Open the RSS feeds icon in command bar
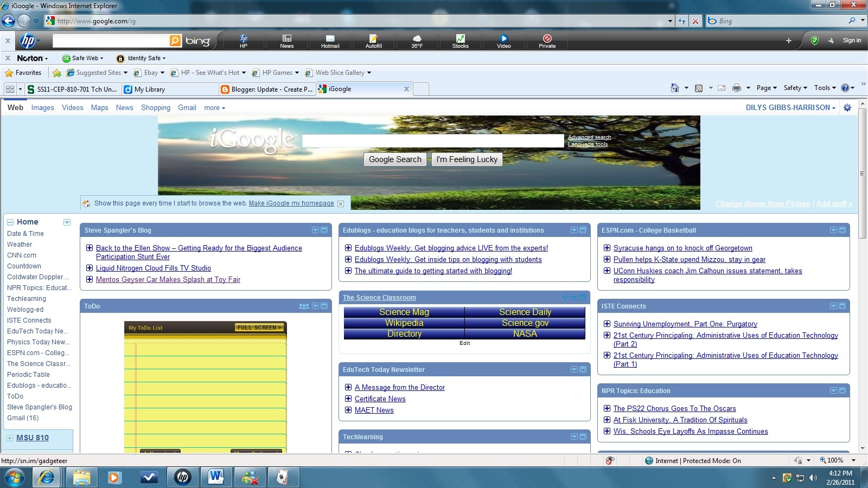 pos(699,88)
